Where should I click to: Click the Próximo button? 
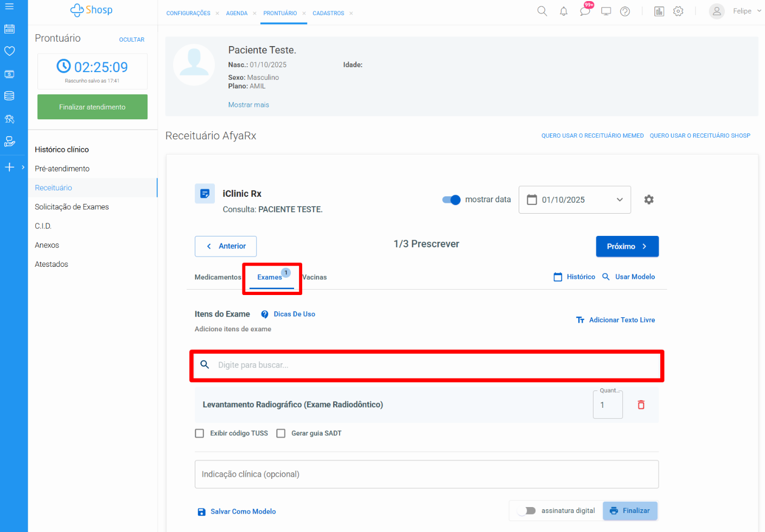pyautogui.click(x=627, y=246)
